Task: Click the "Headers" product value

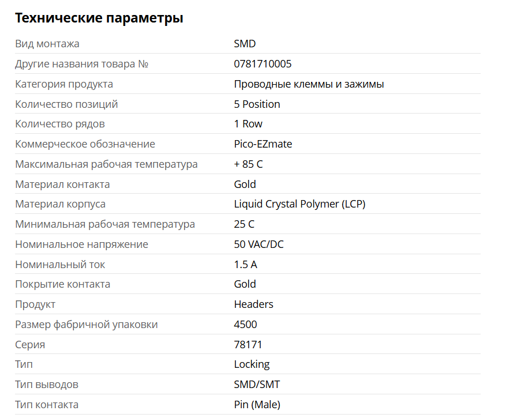Action: [253, 304]
